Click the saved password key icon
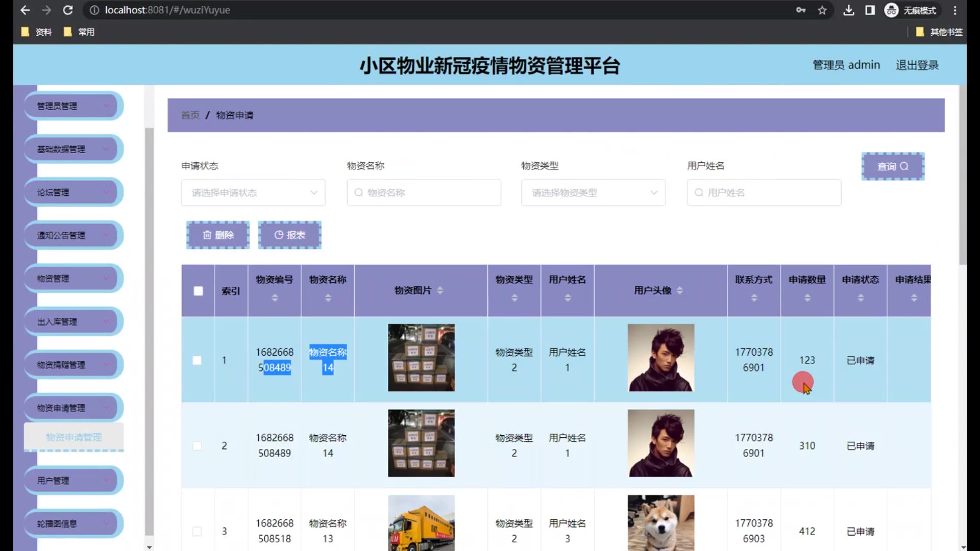This screenshot has height=551, width=980. (800, 10)
